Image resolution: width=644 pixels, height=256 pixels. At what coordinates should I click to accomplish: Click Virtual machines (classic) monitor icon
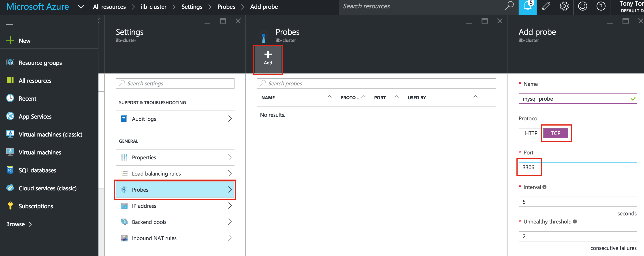pyautogui.click(x=10, y=134)
